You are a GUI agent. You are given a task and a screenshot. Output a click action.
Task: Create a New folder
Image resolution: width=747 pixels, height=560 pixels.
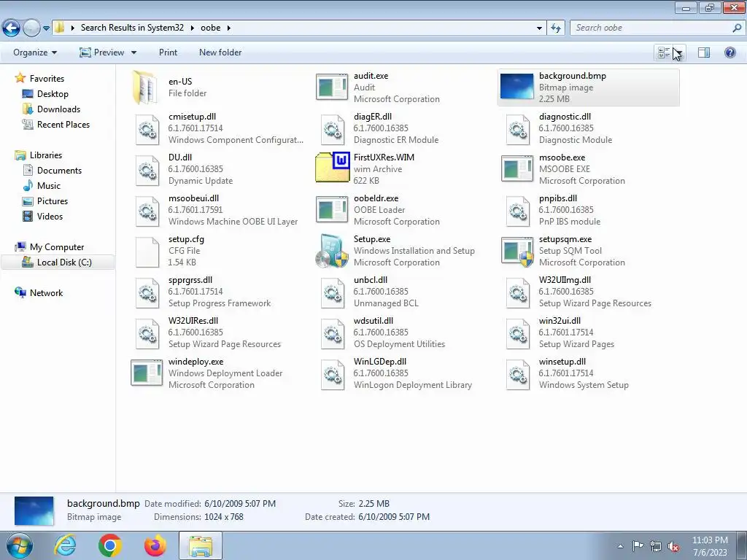220,52
